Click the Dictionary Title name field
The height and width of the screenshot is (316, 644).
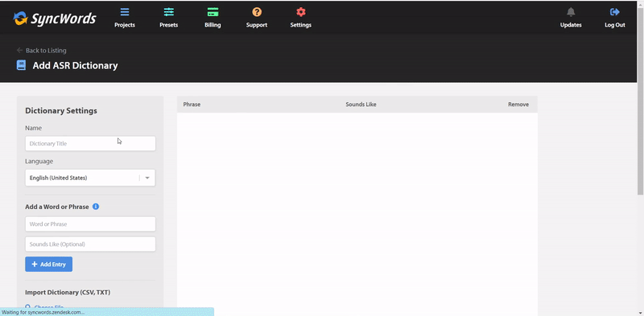click(90, 144)
